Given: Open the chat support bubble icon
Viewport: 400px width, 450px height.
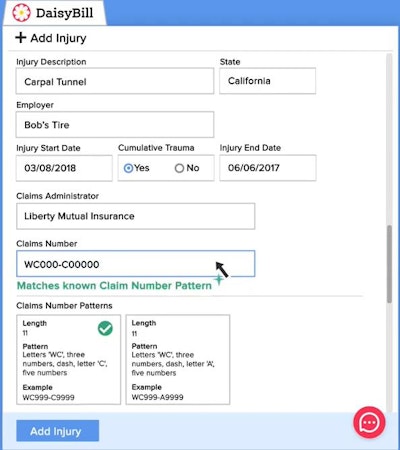Looking at the screenshot, I should point(369,422).
